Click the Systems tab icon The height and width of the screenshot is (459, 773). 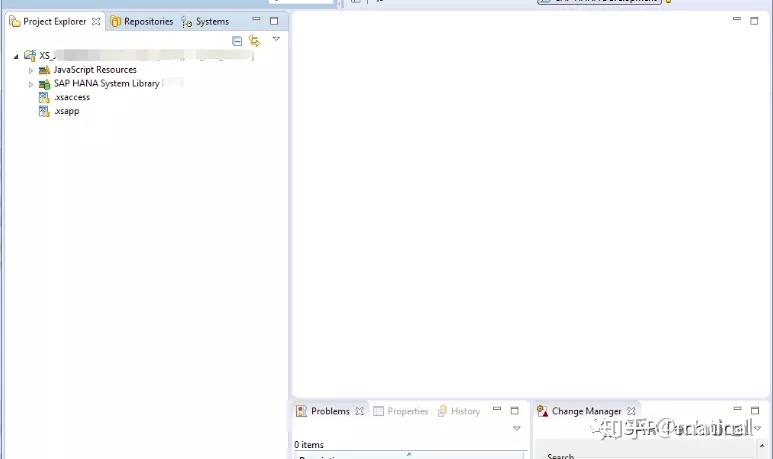pyautogui.click(x=186, y=22)
